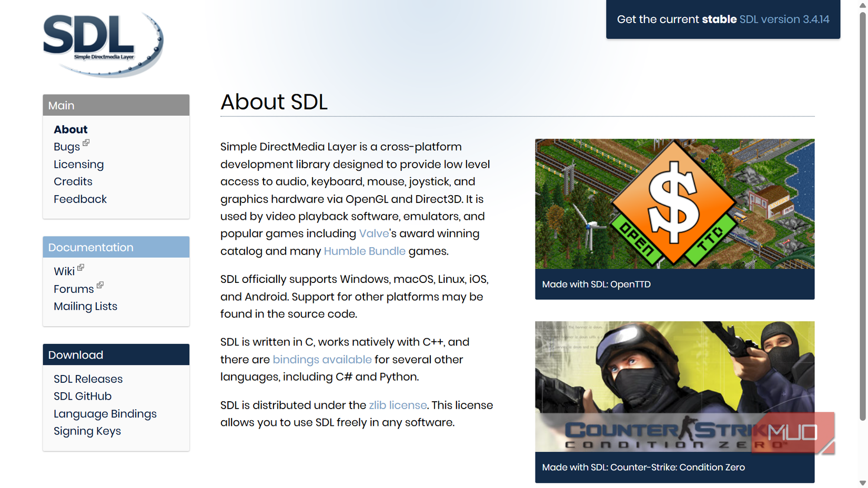The width and height of the screenshot is (868, 488).
Task: Click the SDL version 3.4.14 link
Action: coord(784,19)
